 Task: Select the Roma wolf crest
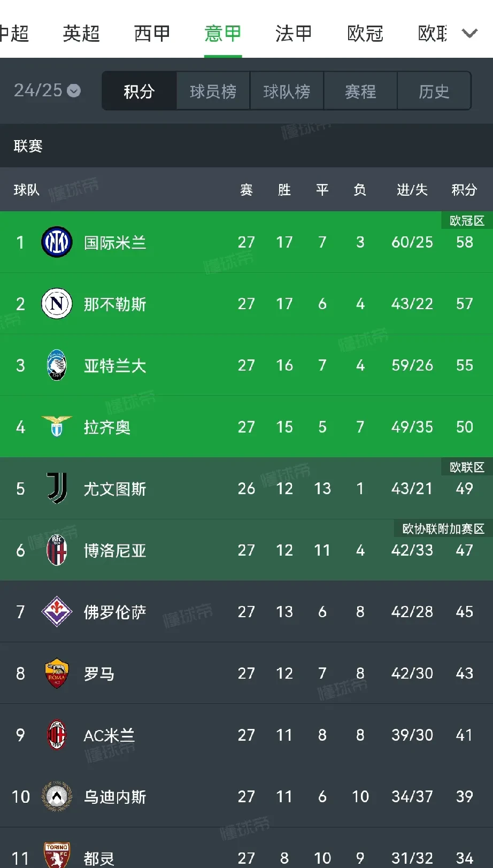tap(57, 673)
